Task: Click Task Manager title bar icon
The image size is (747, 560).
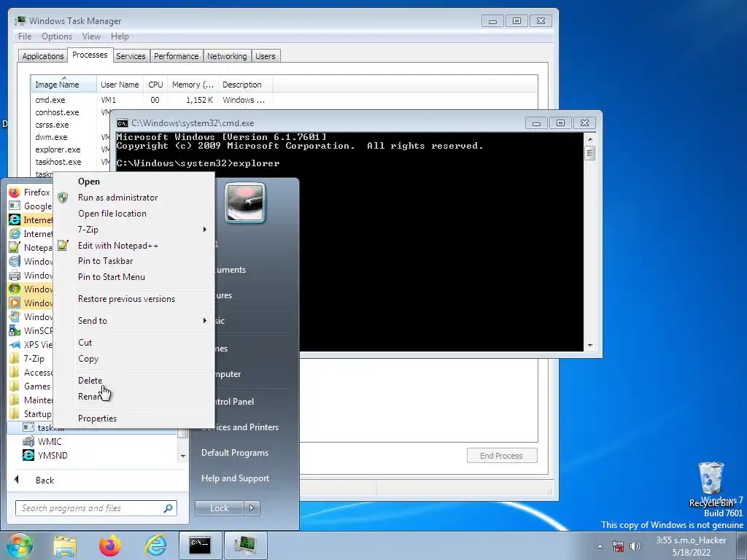Action: tap(20, 21)
